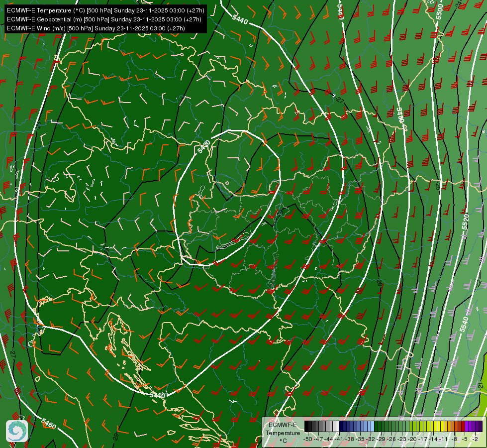The height and width of the screenshot is (448, 487).
Task: Click the -47 value on the temperature legend
Action: point(318,439)
